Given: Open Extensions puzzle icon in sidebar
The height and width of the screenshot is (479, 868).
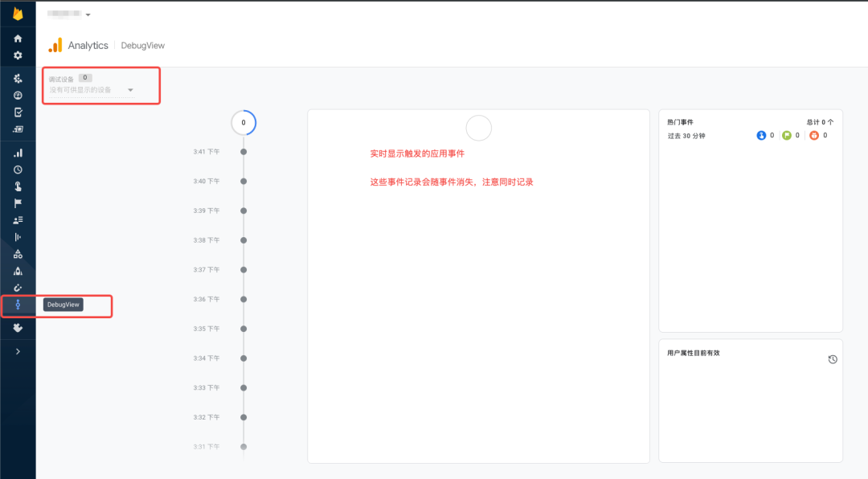Looking at the screenshot, I should pyautogui.click(x=18, y=328).
